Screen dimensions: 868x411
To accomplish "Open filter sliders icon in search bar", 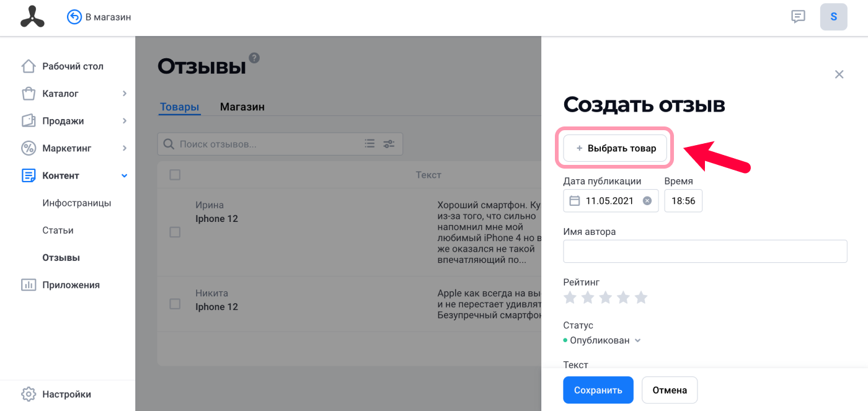I will click(x=389, y=144).
